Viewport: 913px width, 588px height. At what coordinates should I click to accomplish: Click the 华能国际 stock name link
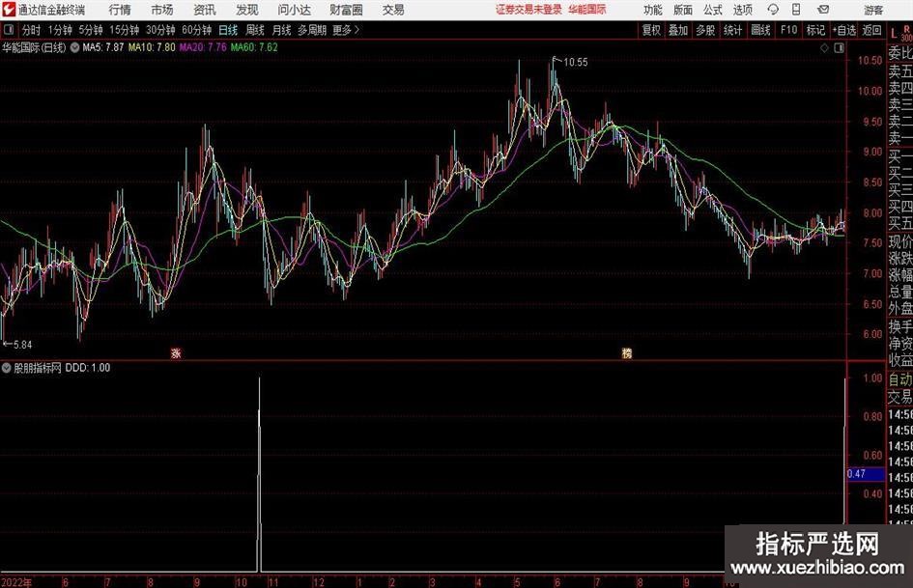587,10
